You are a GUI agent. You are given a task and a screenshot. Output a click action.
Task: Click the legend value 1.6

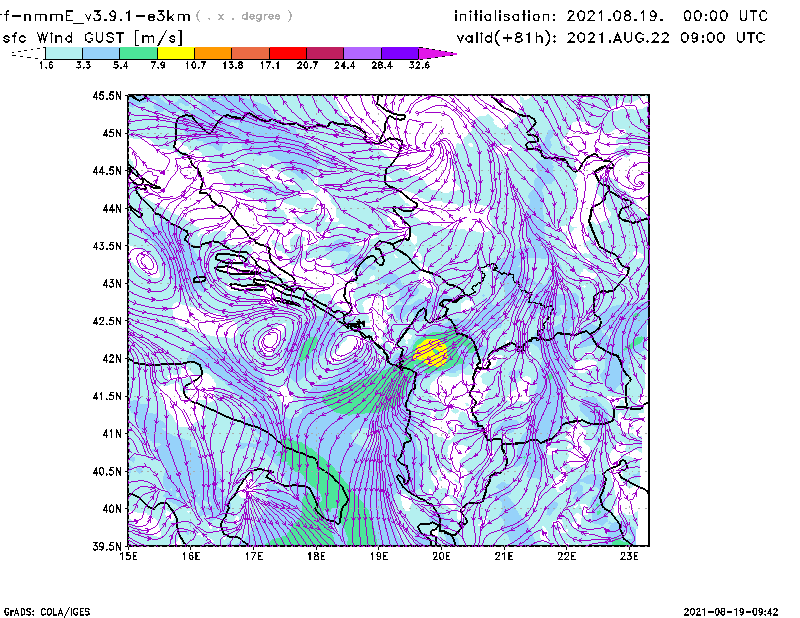pos(46,65)
